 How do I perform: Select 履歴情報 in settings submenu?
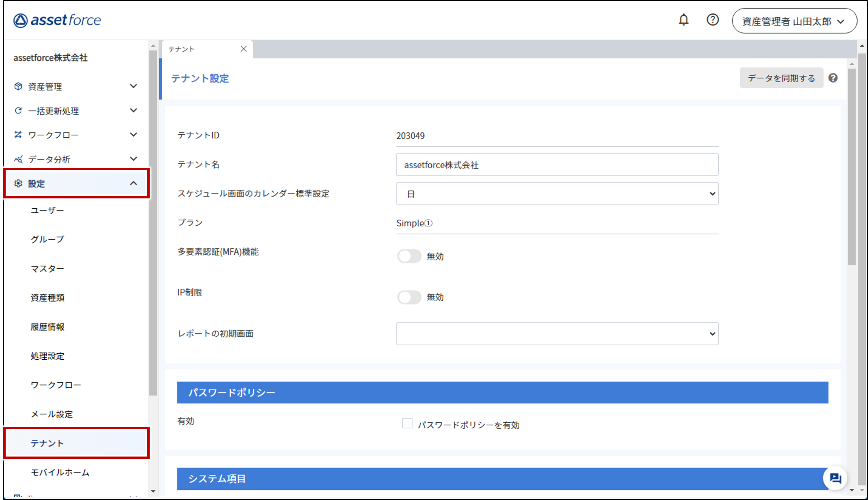pos(47,327)
